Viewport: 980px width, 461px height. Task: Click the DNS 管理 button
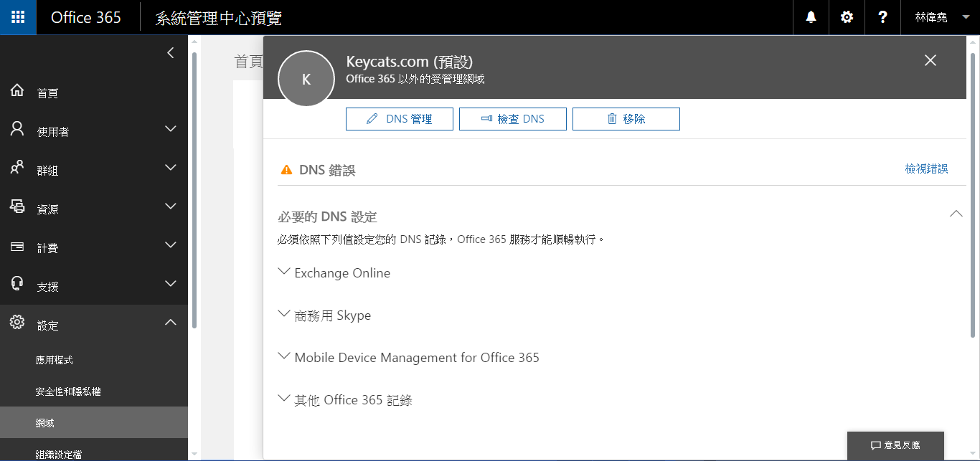click(400, 119)
